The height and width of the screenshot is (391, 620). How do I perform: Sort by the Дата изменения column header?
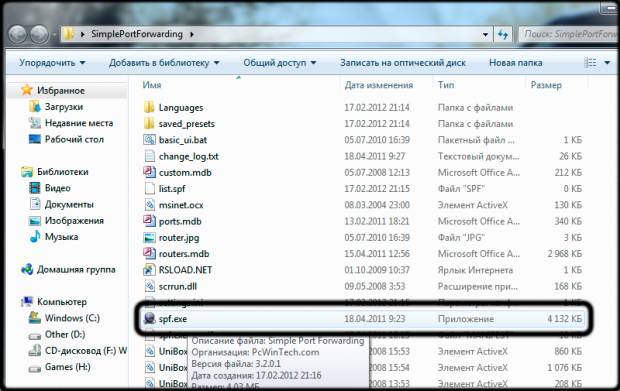pos(378,85)
